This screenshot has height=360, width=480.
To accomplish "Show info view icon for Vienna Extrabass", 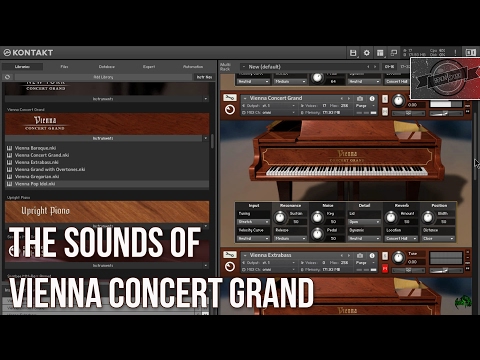I will (x=372, y=255).
